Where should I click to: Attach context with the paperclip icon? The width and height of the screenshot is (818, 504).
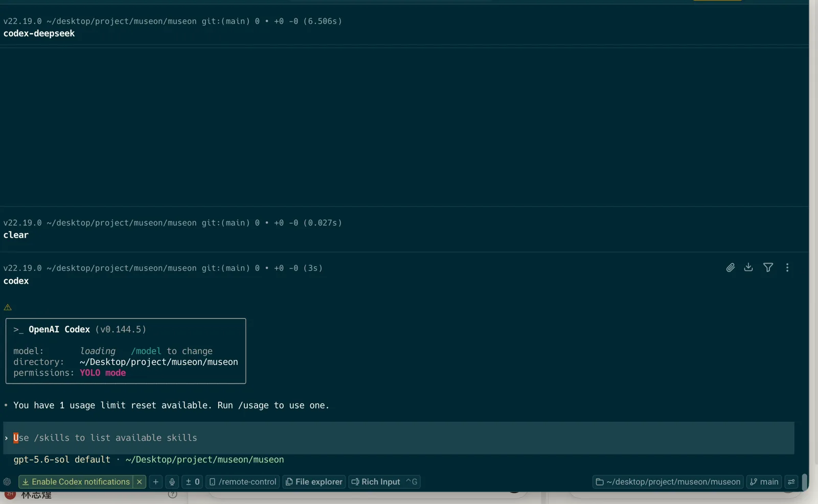coord(730,267)
